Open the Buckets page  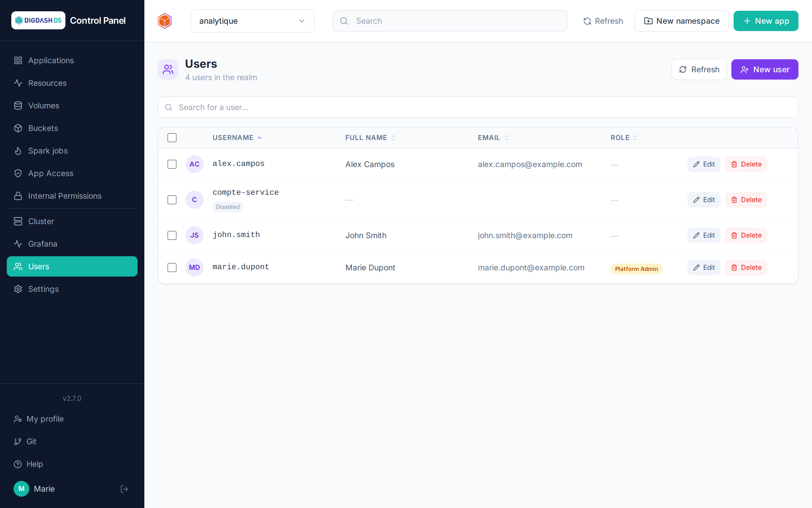[72, 128]
